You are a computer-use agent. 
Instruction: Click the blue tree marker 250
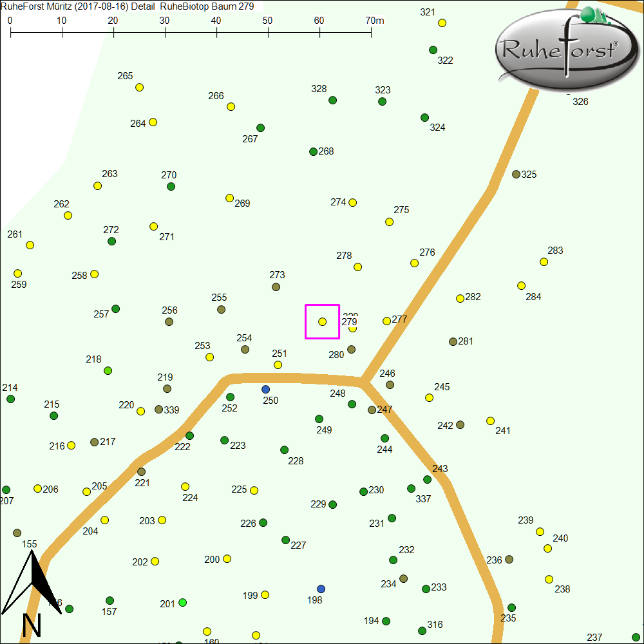tap(265, 389)
